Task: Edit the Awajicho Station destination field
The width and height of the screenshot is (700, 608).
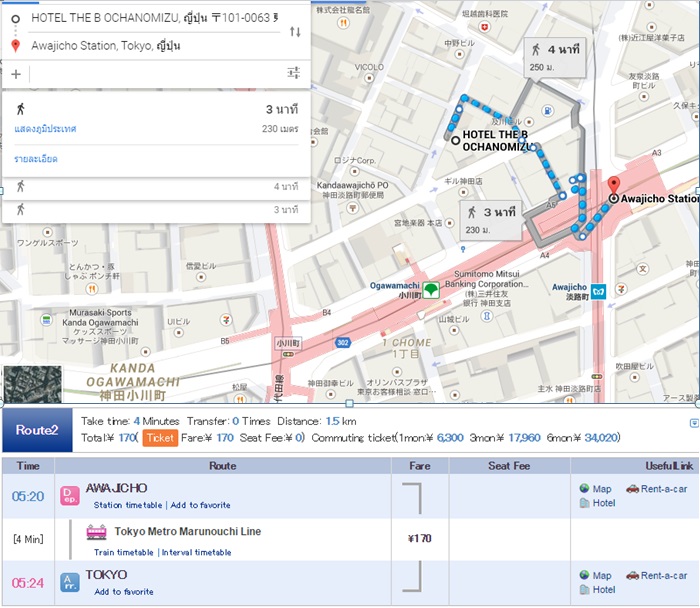Action: (x=154, y=46)
